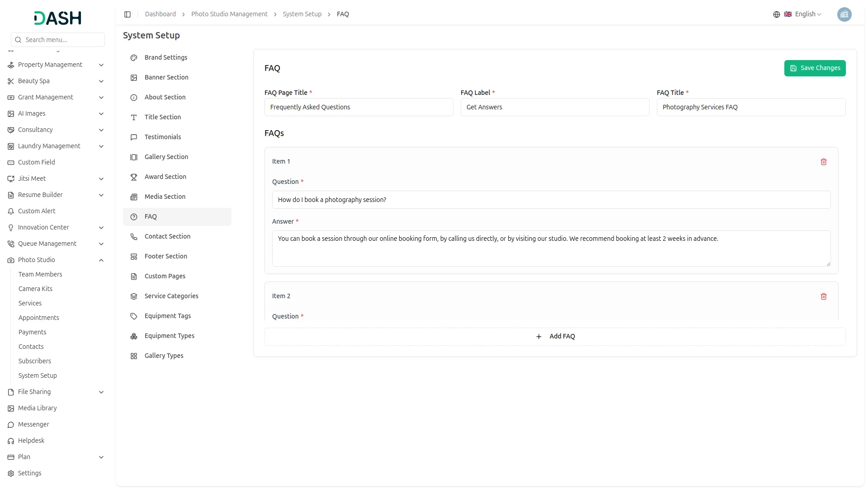Delete FAQ Item 2 with trash icon
Screen dimensions: 868x488
coord(823,296)
